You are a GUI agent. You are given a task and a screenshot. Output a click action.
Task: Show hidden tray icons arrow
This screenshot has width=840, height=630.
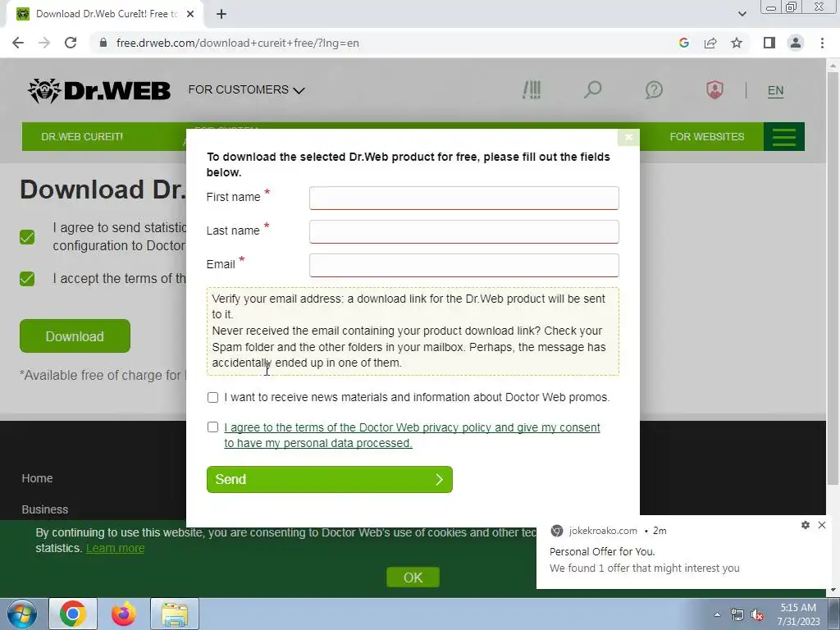pyautogui.click(x=717, y=615)
